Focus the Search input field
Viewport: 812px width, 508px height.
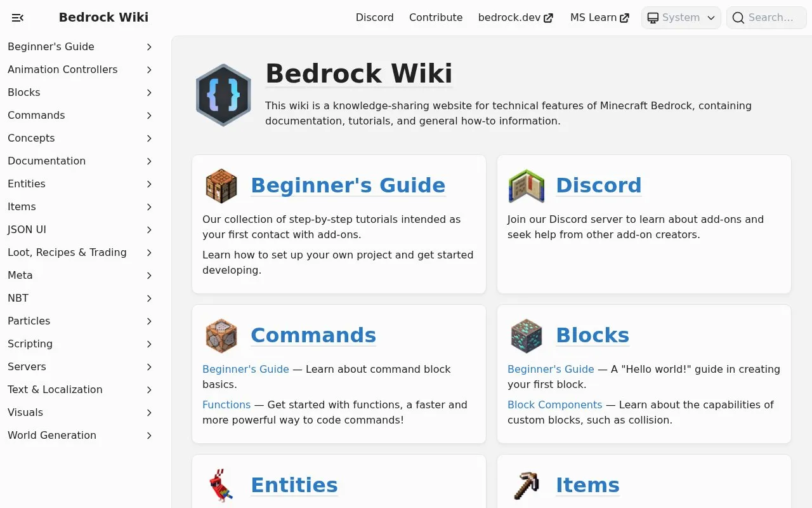point(766,18)
